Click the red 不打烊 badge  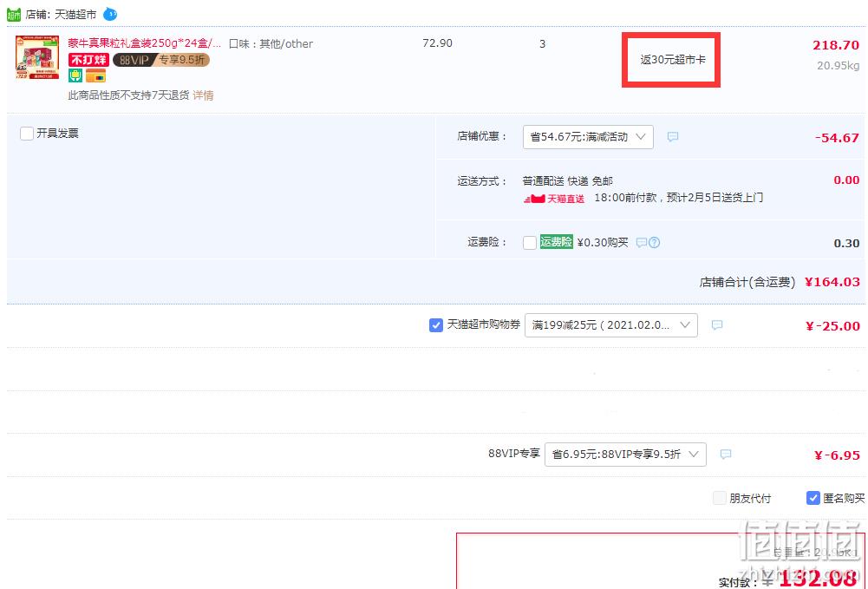pyautogui.click(x=88, y=59)
